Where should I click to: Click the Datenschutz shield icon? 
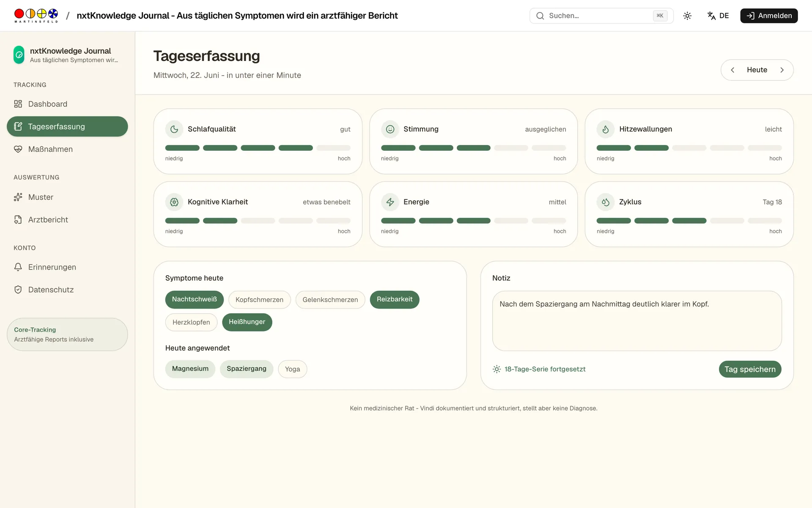point(18,290)
